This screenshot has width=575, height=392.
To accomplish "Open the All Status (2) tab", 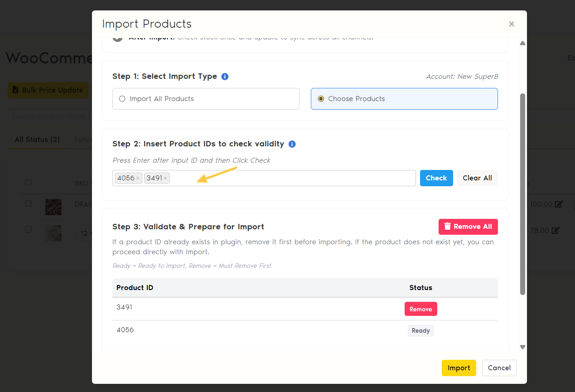I will click(37, 140).
